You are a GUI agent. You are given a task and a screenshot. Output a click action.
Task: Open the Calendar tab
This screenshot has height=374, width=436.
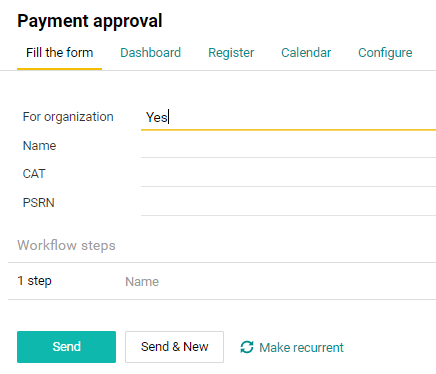[x=306, y=53]
